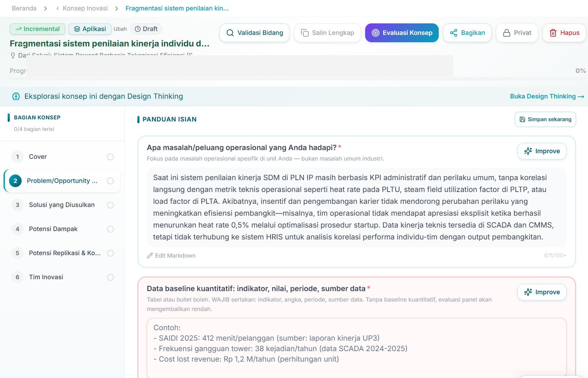Click the Hapus trash icon

click(553, 33)
